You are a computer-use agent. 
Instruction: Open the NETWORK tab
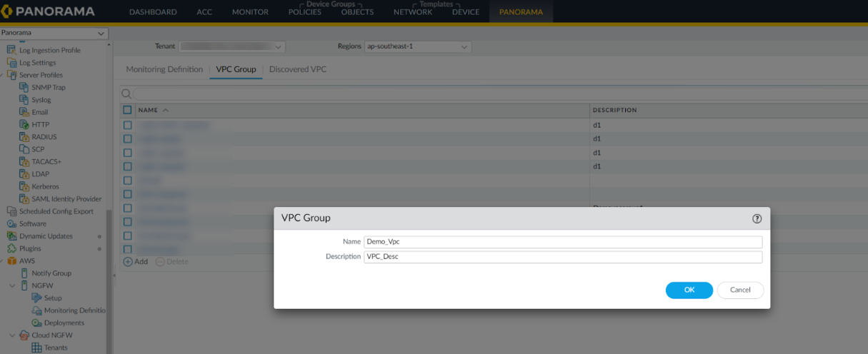[x=413, y=12]
